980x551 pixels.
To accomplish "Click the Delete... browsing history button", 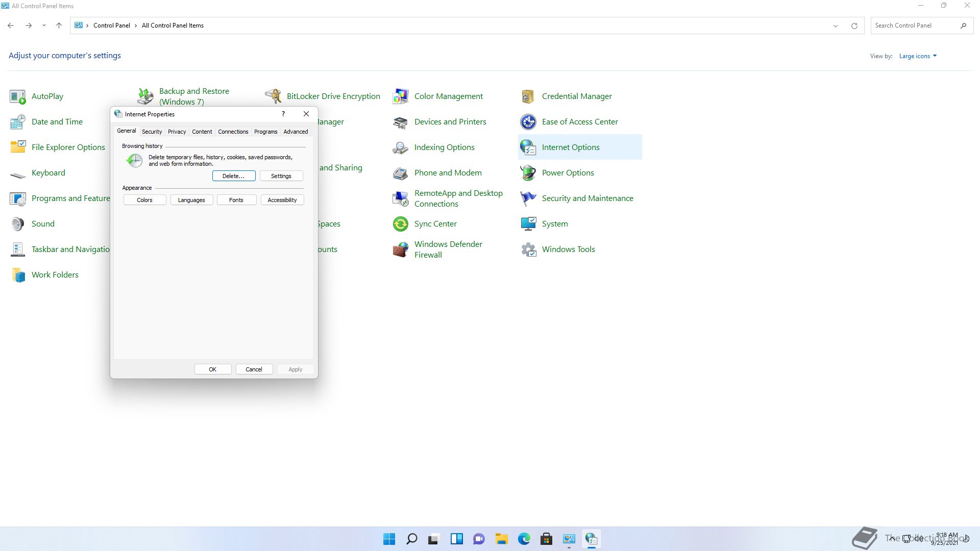I will coord(234,176).
